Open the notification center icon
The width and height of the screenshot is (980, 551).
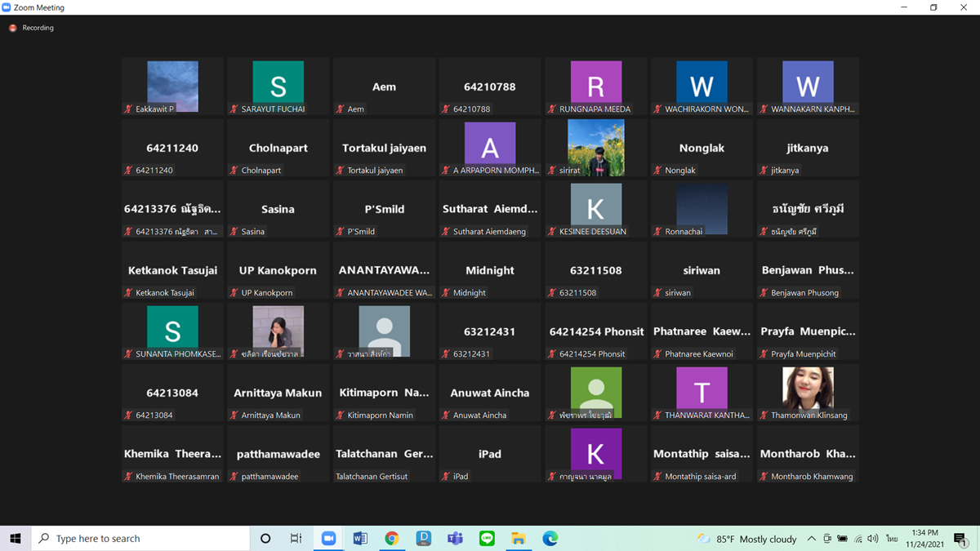pyautogui.click(x=960, y=539)
